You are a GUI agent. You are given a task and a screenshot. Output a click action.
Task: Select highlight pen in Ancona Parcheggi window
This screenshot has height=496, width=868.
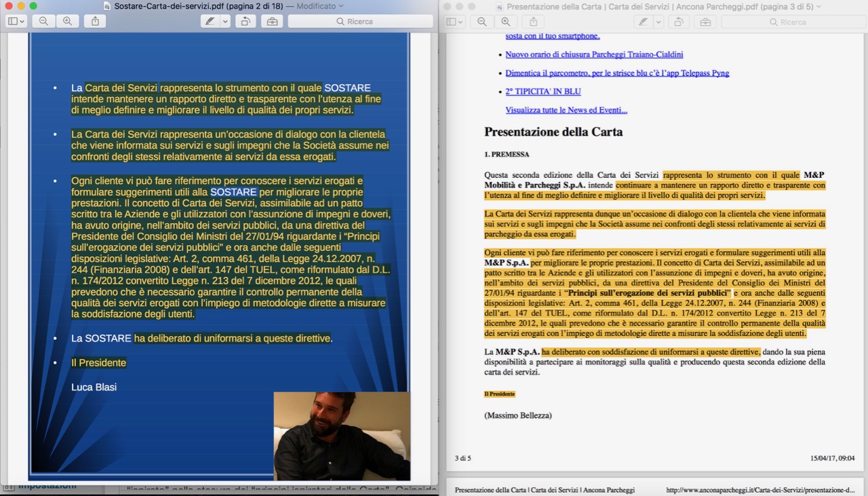click(x=643, y=22)
